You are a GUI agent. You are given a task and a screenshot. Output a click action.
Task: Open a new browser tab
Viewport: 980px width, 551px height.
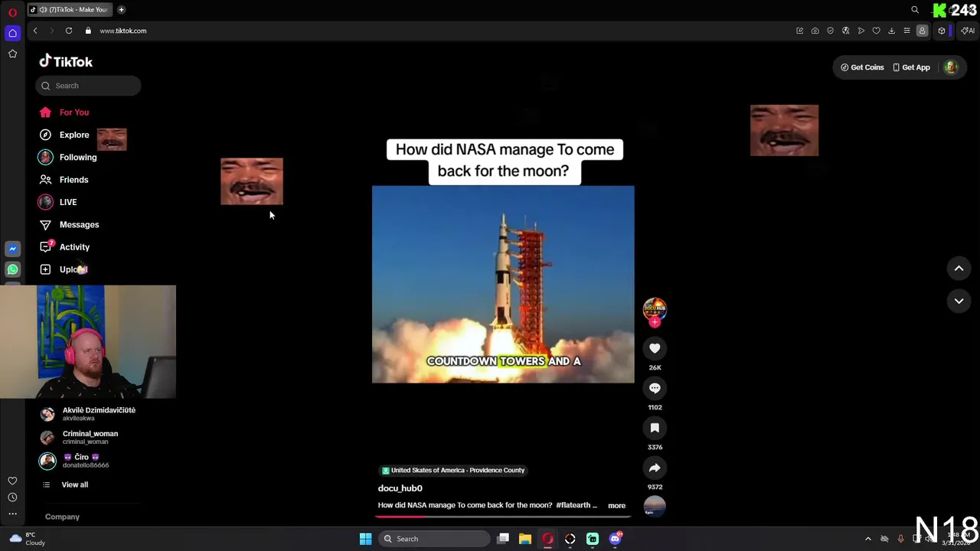(x=122, y=10)
